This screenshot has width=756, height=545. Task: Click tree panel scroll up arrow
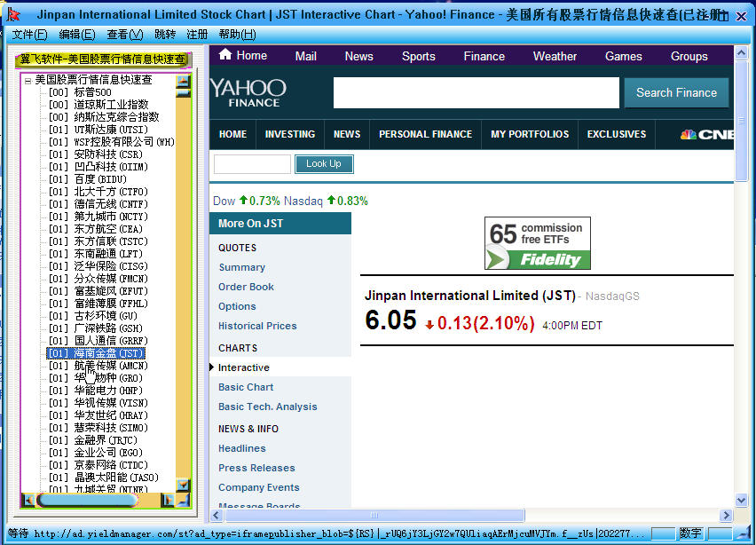183,81
